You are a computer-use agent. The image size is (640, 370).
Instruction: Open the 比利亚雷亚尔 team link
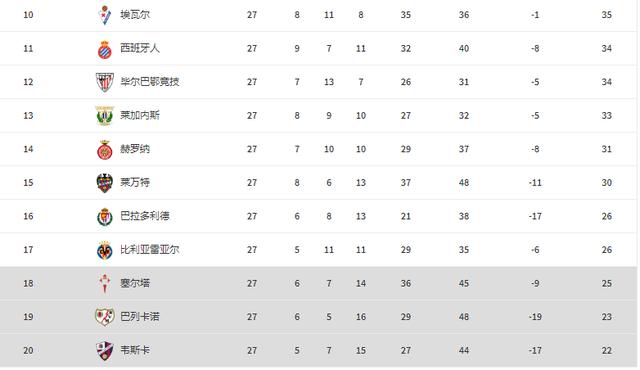(149, 250)
